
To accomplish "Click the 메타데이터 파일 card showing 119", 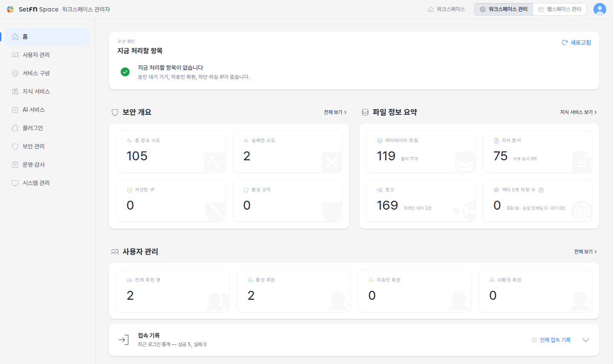I will point(421,151).
